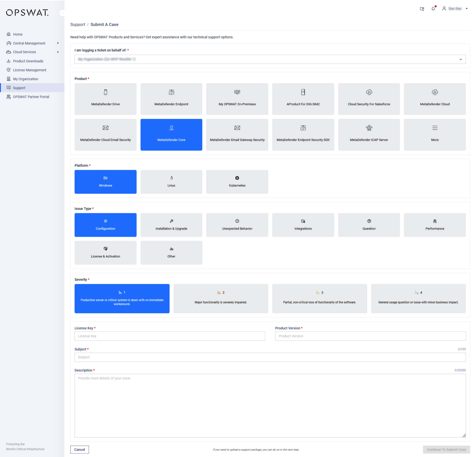This screenshot has height=457, width=476.
Task: Click the Support breadcrumb link
Action: tap(78, 24)
